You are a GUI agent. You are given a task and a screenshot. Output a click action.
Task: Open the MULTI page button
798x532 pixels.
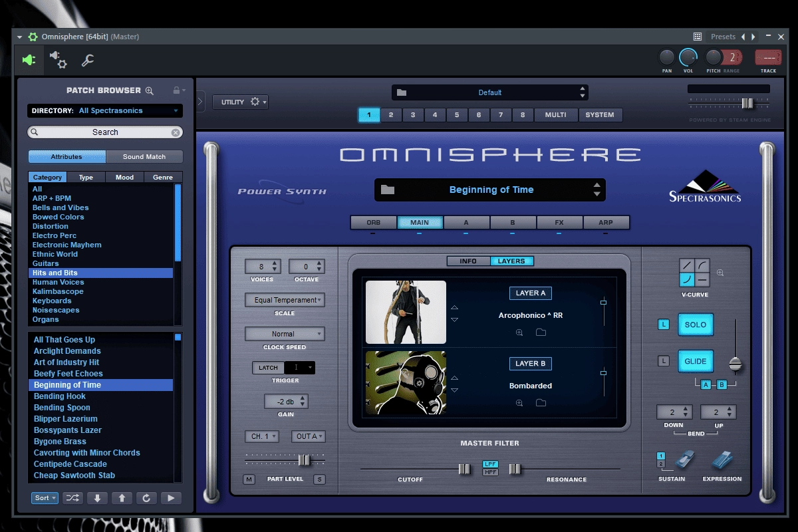[556, 114]
